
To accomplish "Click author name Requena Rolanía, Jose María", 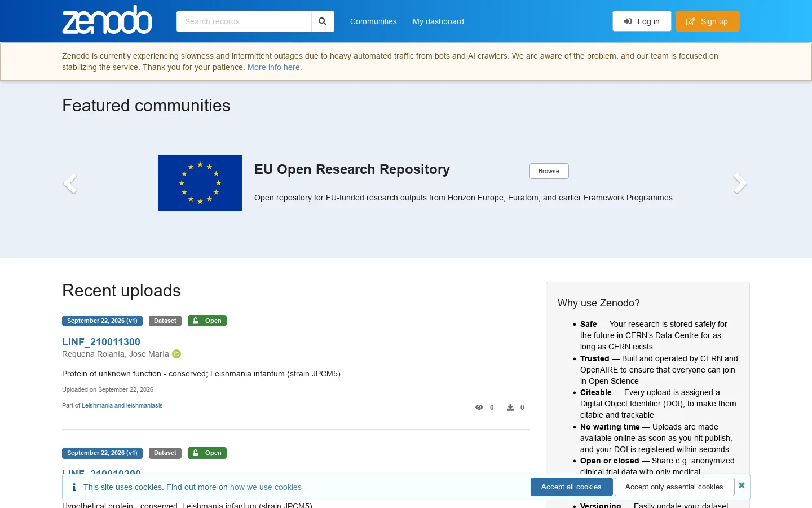I will (x=116, y=354).
